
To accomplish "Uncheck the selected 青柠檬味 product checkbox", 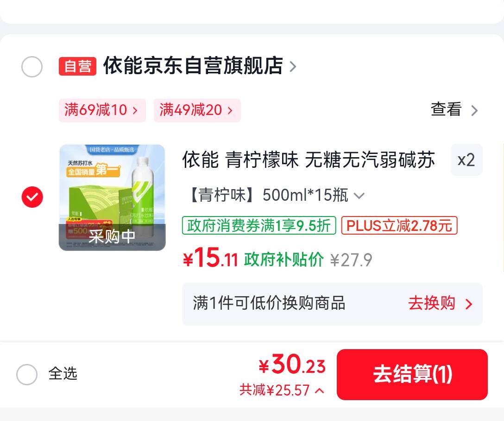I will pos(32,197).
